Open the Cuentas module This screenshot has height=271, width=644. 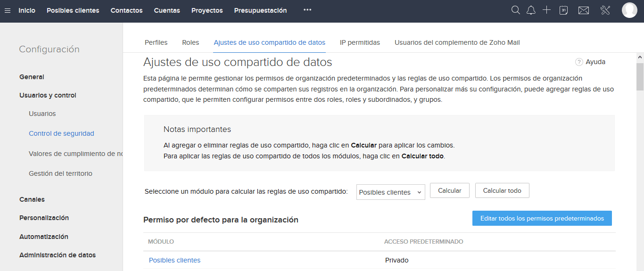click(x=167, y=10)
